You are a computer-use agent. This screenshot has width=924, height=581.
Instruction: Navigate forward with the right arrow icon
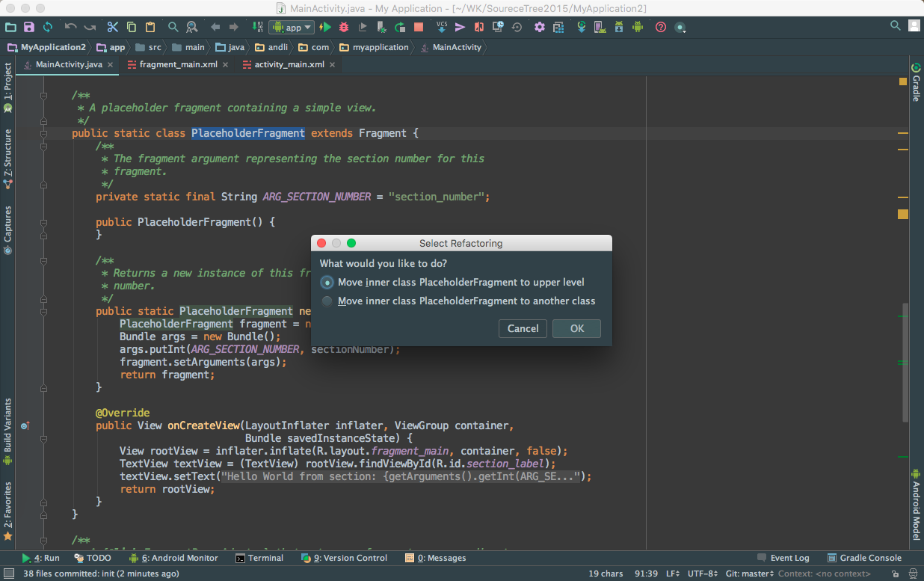pos(234,27)
